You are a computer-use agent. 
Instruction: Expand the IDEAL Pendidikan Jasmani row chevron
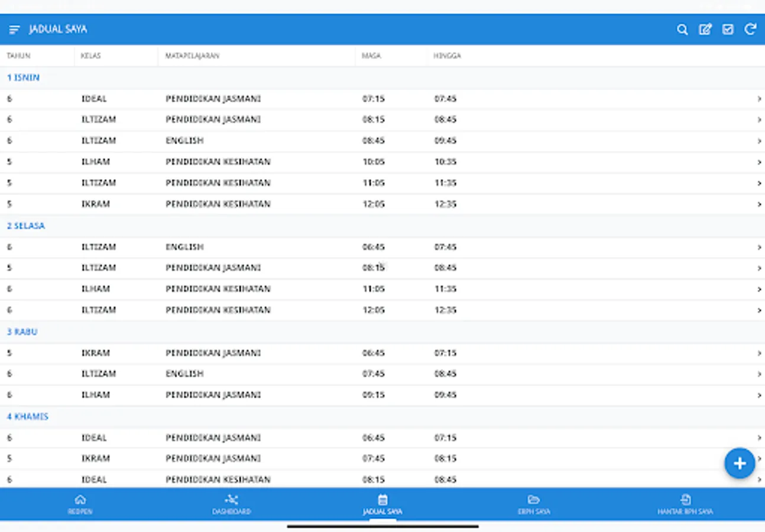coord(760,99)
